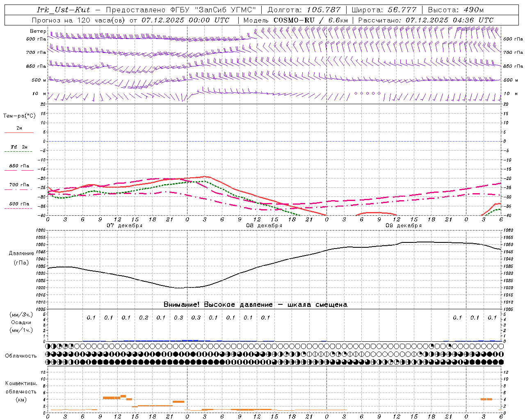Click the high pressure warning "Внимание! Высокое давление"
Screen dimensions: 525x420
point(218,305)
